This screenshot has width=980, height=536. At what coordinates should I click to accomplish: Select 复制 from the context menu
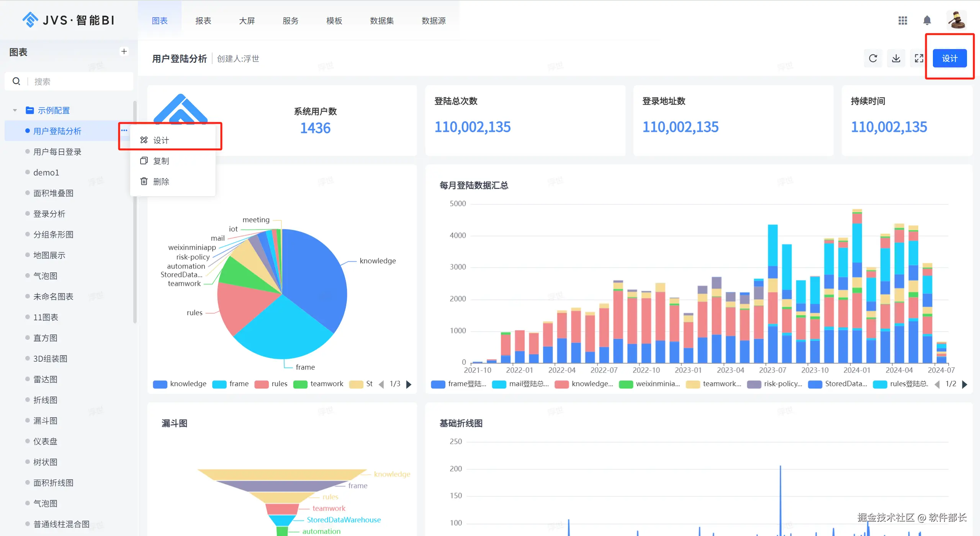pyautogui.click(x=161, y=161)
